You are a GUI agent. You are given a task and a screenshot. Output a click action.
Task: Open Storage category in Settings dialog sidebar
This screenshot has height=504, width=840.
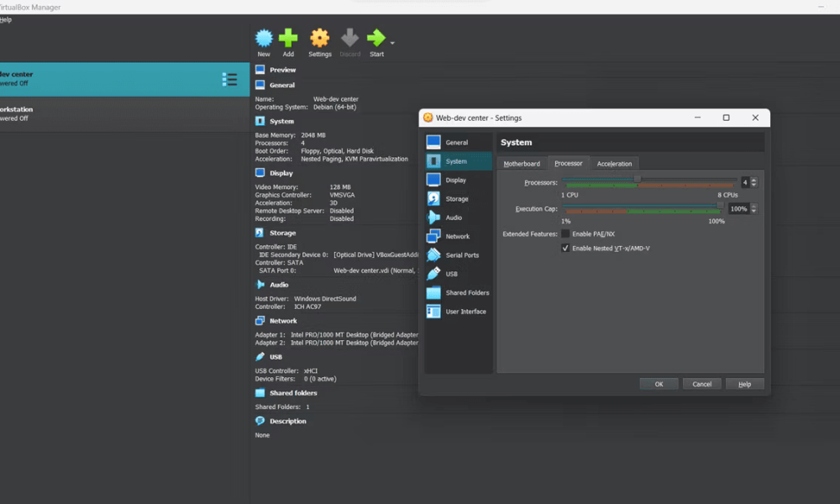459,199
